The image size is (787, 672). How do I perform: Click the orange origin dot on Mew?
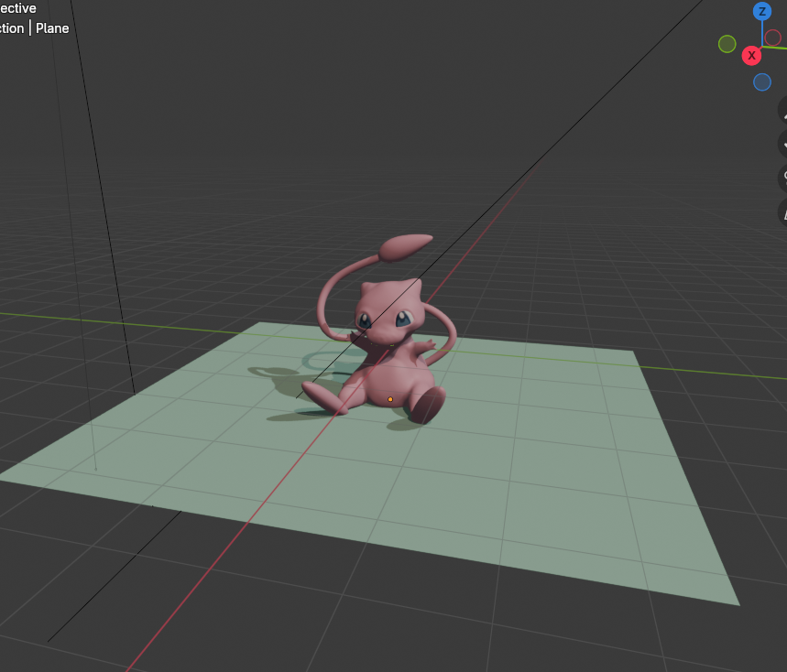pos(390,400)
